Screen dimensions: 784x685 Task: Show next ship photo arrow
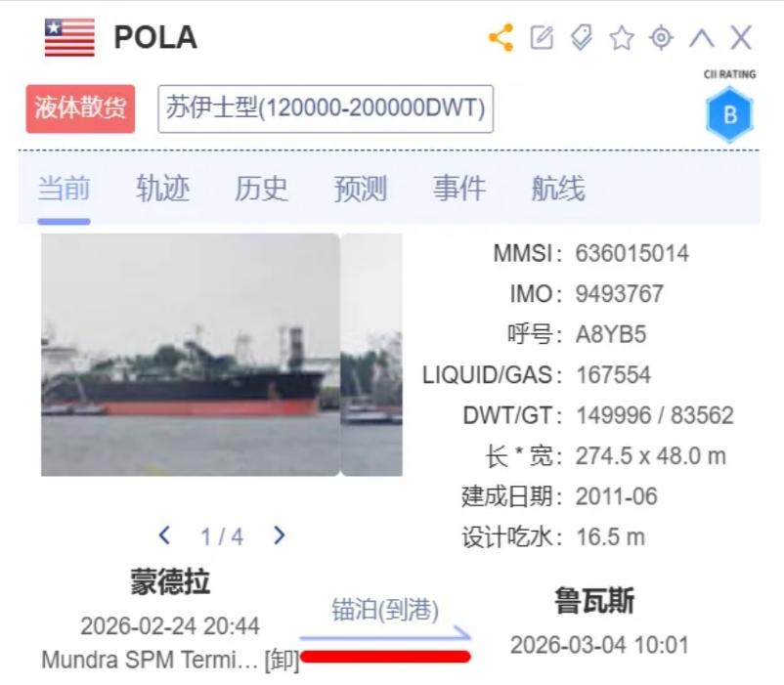(280, 535)
